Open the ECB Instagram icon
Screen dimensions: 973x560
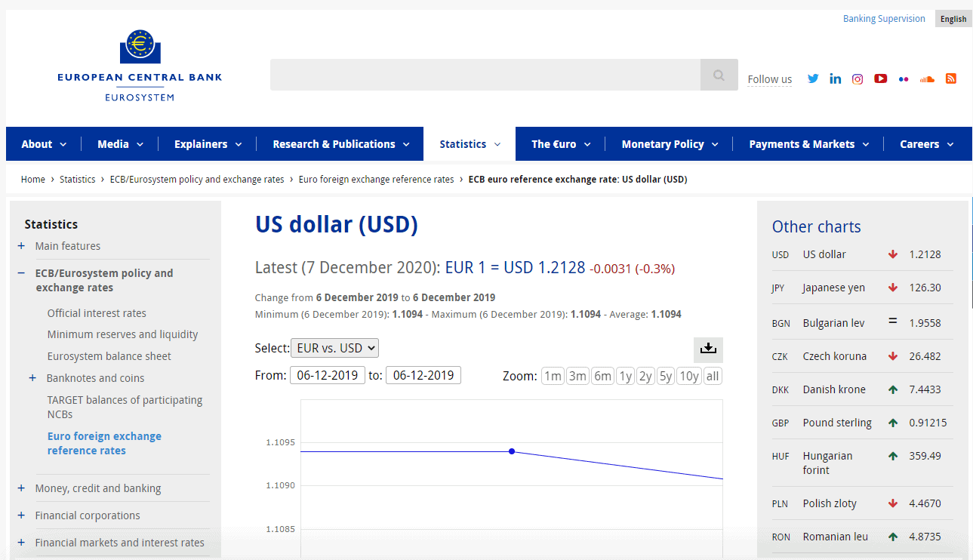pyautogui.click(x=858, y=78)
